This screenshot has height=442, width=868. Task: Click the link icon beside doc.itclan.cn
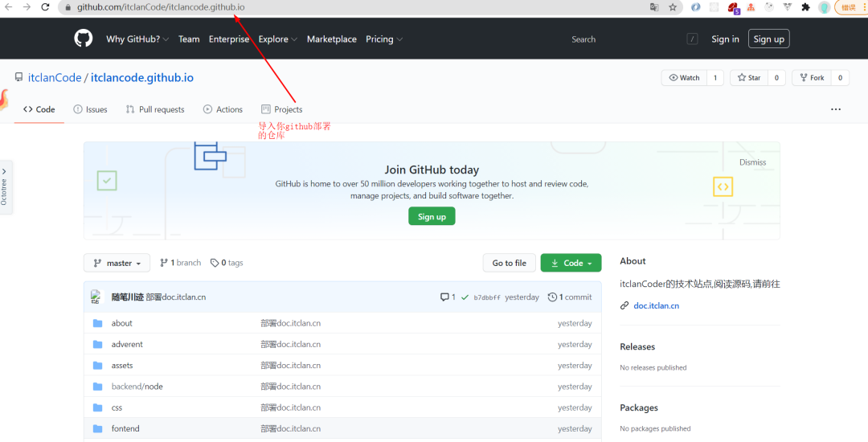624,305
